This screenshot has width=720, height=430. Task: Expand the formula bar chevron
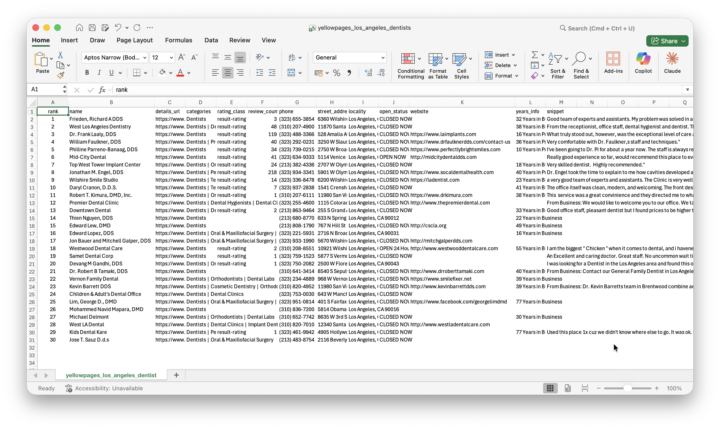click(x=687, y=90)
